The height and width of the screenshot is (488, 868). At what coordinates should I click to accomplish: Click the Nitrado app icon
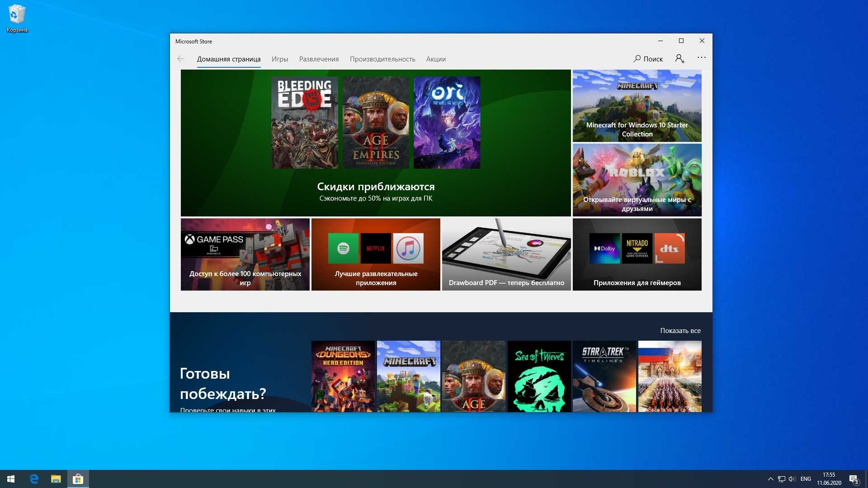(637, 248)
